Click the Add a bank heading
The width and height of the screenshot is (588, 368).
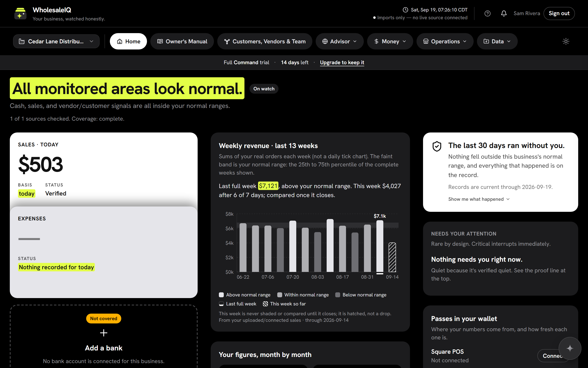[104, 348]
